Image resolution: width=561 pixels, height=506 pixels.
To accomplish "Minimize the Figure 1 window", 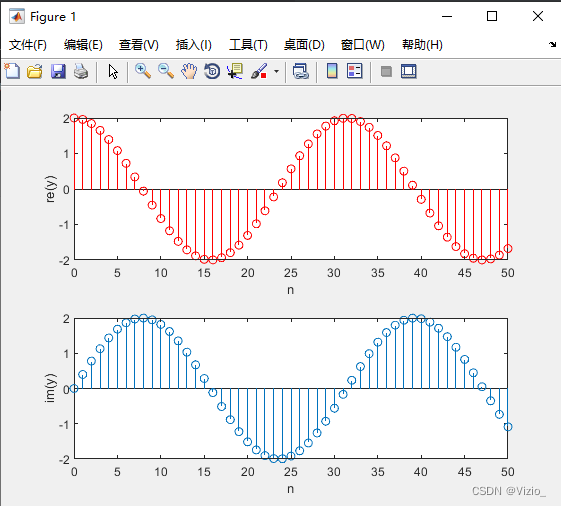I will pos(447,16).
